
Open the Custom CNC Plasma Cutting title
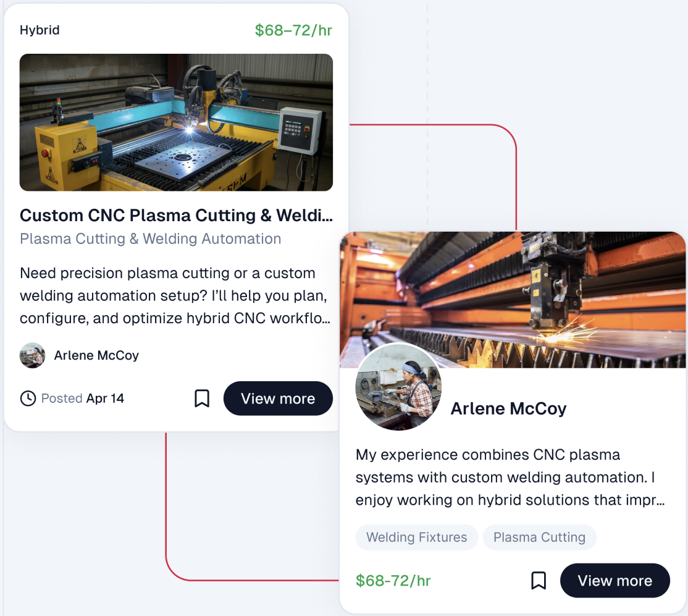(x=176, y=216)
